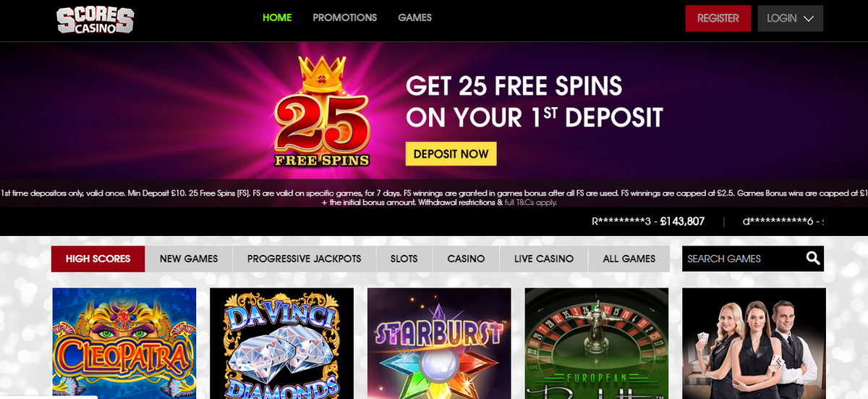Click the Register button
The width and height of the screenshot is (868, 399).
(x=718, y=18)
